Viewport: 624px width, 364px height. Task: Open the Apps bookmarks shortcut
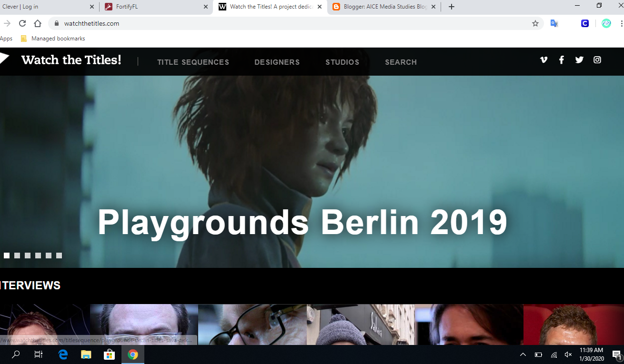(6, 39)
